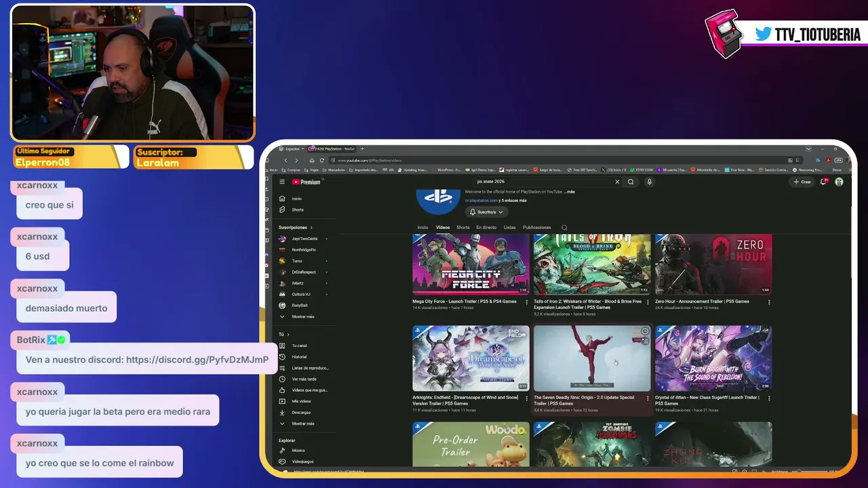
Task: Open options for Arknights: Endfield video
Action: (526, 399)
